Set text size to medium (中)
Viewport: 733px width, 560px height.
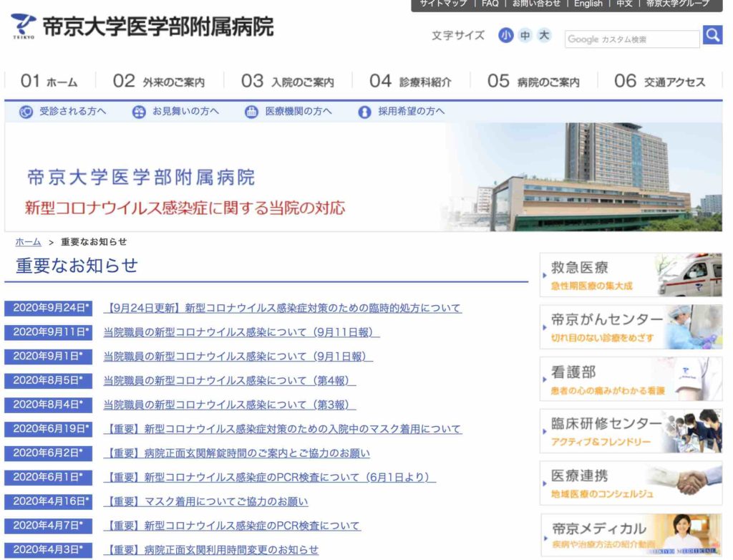pos(525,36)
